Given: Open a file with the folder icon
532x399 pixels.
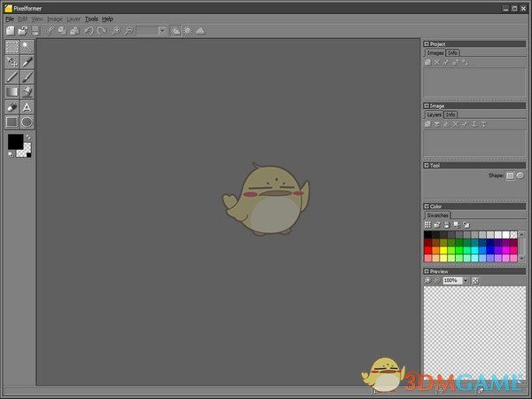Looking at the screenshot, I should 23,31.
